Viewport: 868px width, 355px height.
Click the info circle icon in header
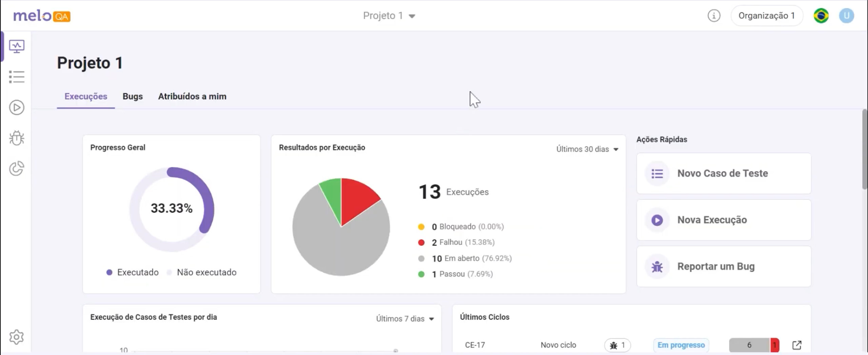(714, 16)
